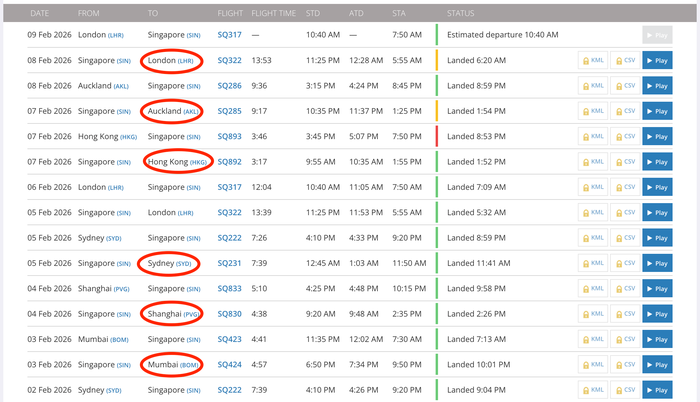The width and height of the screenshot is (700, 402).
Task: Download locked CSV for SQ892
Action: (625, 162)
